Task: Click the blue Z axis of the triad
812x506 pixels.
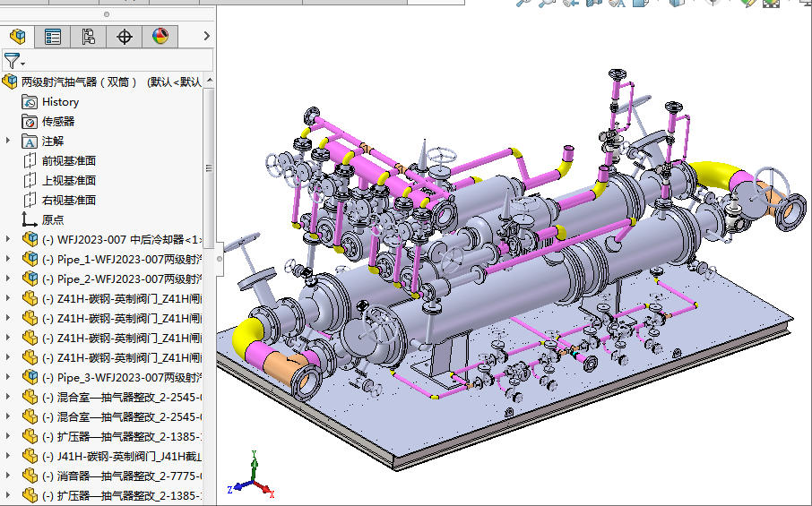Action: click(240, 487)
